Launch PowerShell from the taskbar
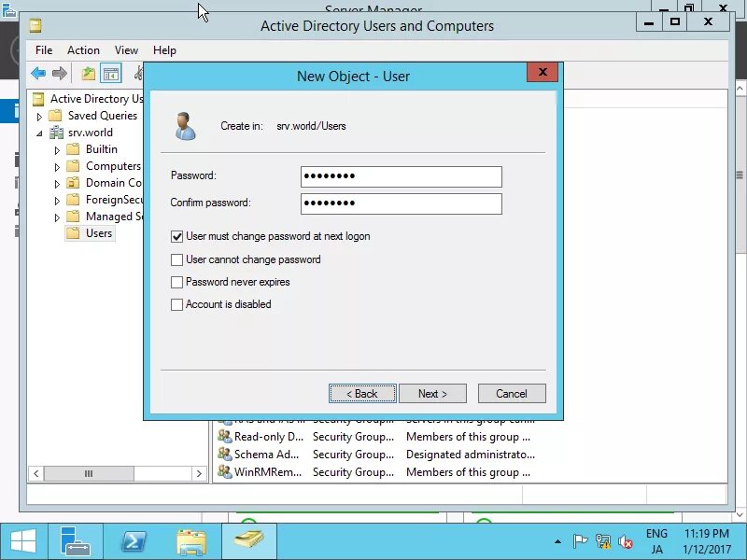The height and width of the screenshot is (560, 747). [134, 541]
